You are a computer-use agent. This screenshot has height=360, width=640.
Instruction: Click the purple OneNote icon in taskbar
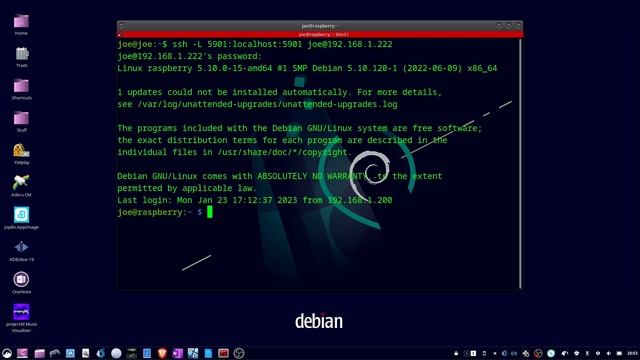coord(177,353)
